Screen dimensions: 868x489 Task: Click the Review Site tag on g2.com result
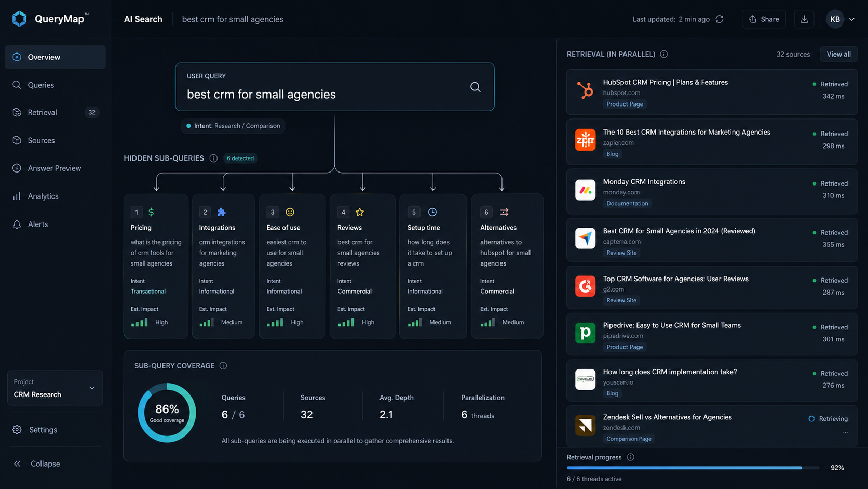click(621, 300)
